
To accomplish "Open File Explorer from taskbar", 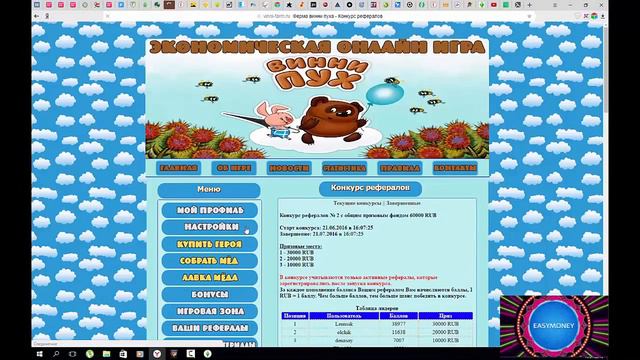I will pyautogui.click(x=107, y=354).
